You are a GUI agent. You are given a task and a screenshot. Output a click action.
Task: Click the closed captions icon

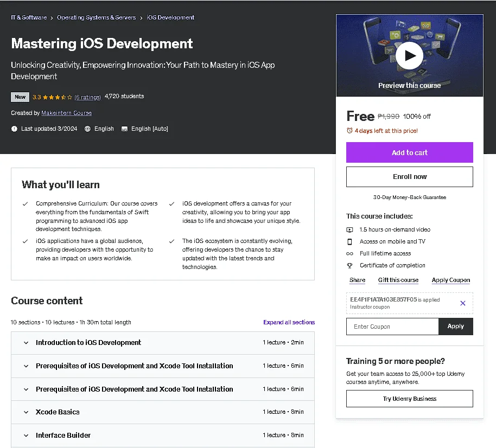[x=125, y=129]
